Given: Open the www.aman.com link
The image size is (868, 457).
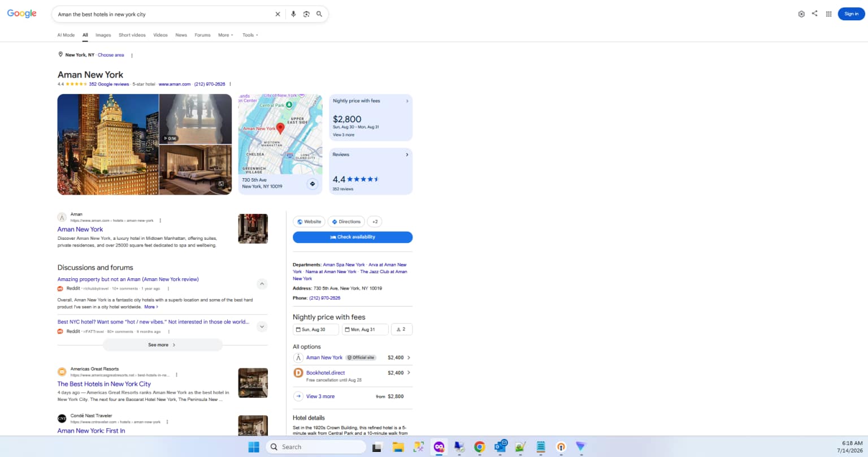Looking at the screenshot, I should click(x=175, y=84).
